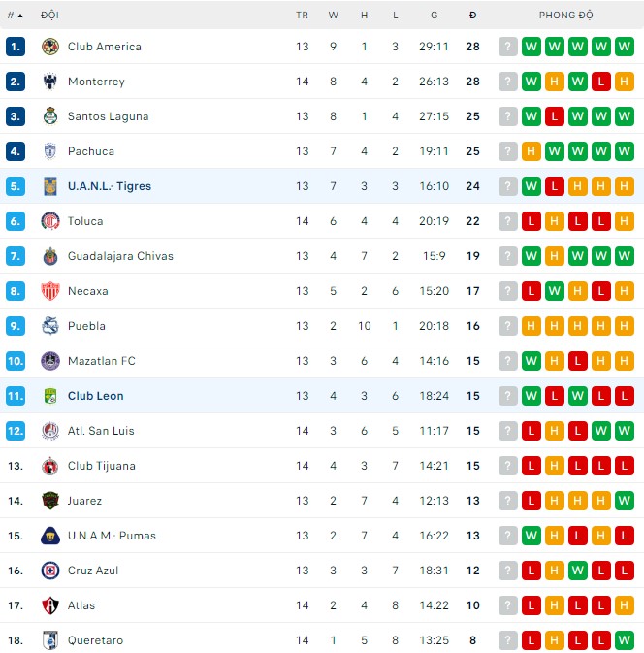Click the Necaxa team logo
This screenshot has height=653, width=644.
tap(50, 291)
